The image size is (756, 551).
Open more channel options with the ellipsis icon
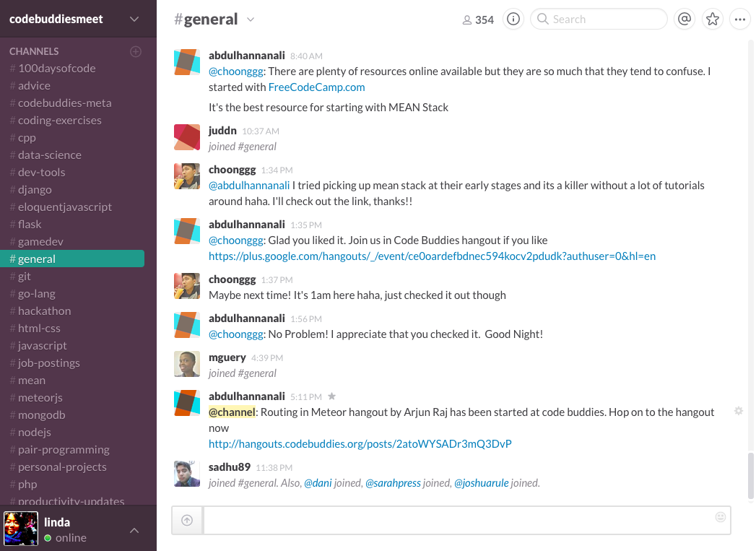pyautogui.click(x=740, y=19)
